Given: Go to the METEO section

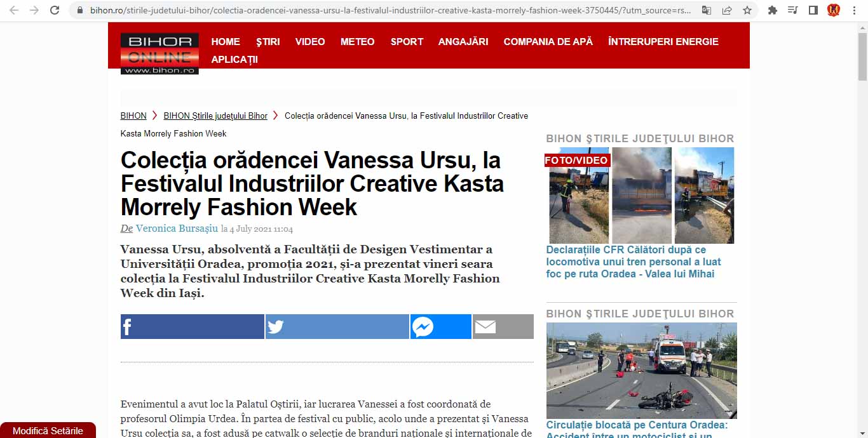Looking at the screenshot, I should pyautogui.click(x=357, y=41).
